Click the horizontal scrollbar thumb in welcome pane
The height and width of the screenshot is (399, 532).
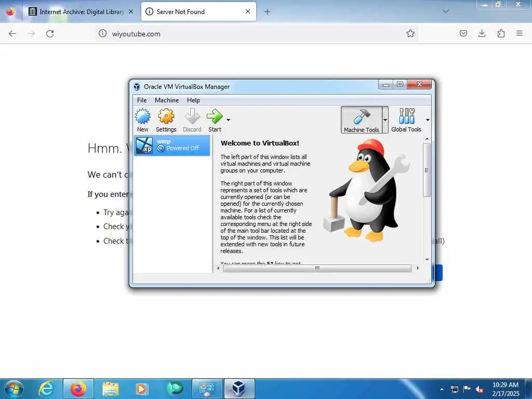[317, 268]
